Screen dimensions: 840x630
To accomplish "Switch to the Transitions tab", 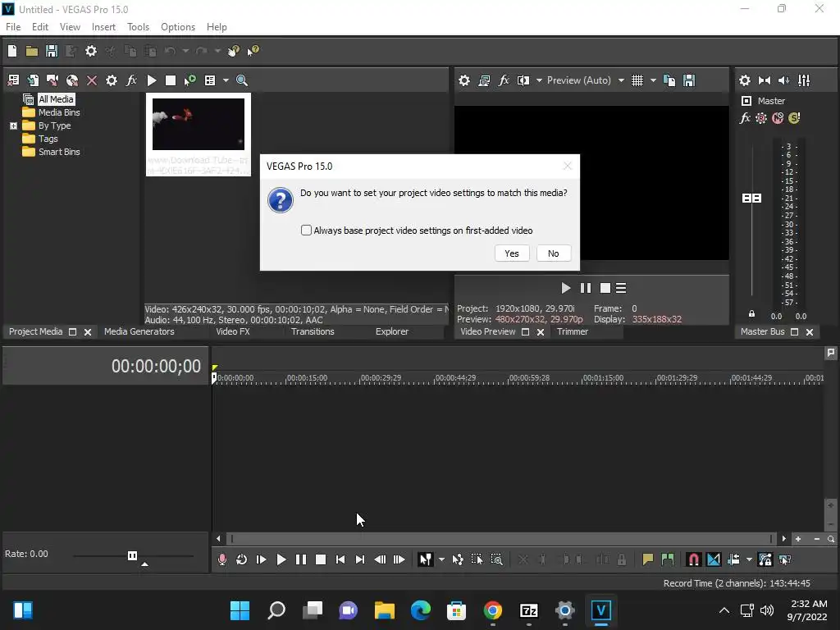I will (313, 331).
